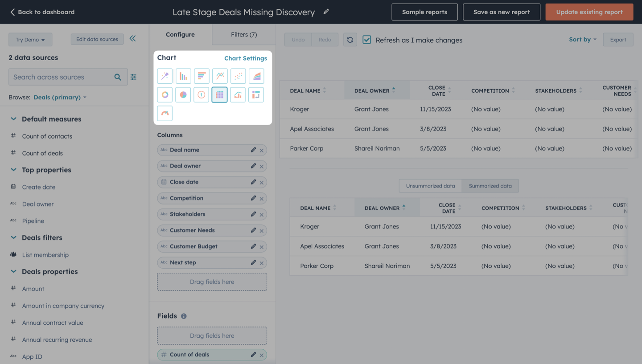Pick the gauge chart icon
The image size is (642, 364).
pyautogui.click(x=165, y=113)
